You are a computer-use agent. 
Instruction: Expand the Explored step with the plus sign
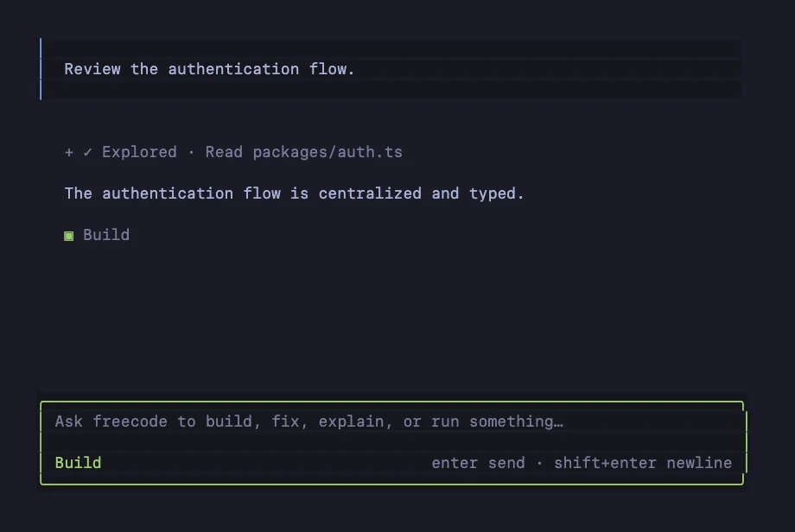69,153
